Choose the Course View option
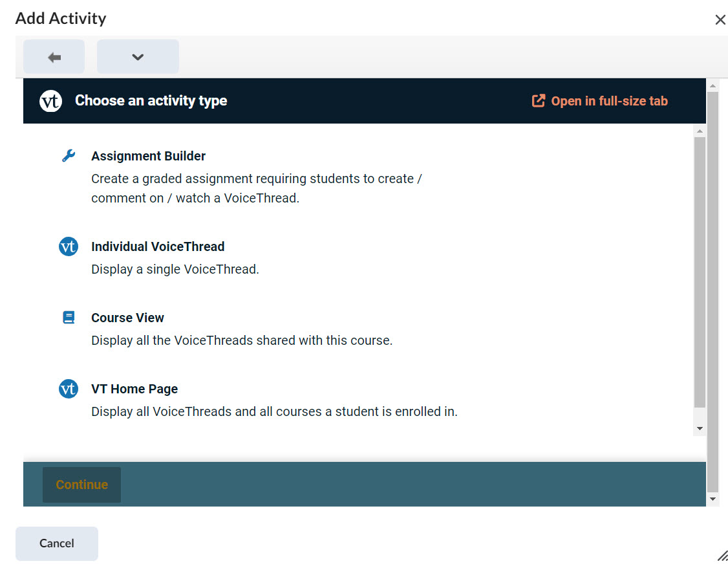 point(127,317)
